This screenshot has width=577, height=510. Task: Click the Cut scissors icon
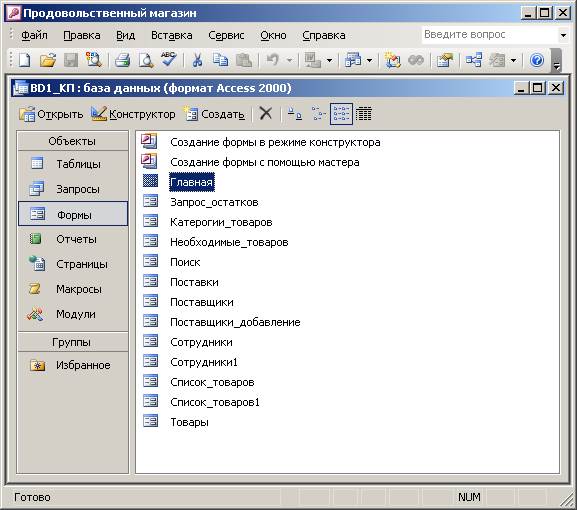tap(198, 60)
